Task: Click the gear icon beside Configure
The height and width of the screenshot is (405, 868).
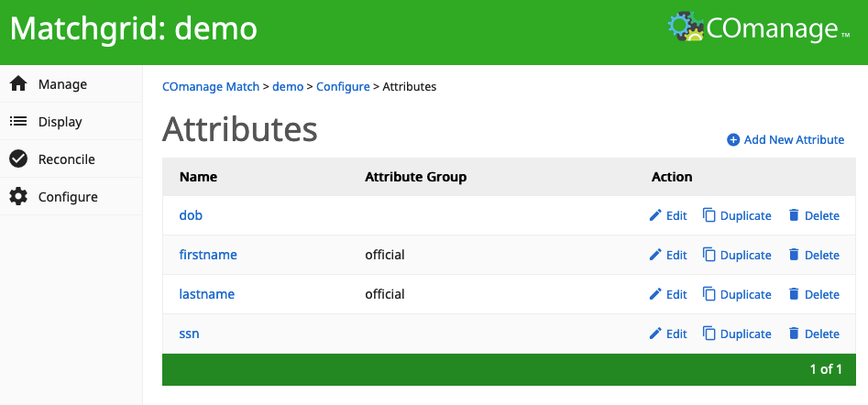Action: (x=18, y=197)
